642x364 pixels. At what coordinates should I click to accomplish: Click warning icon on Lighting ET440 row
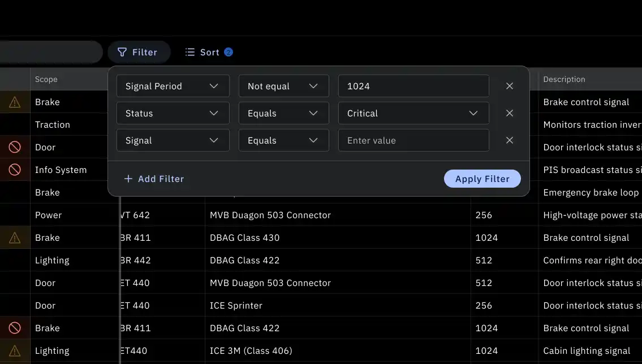15,350
